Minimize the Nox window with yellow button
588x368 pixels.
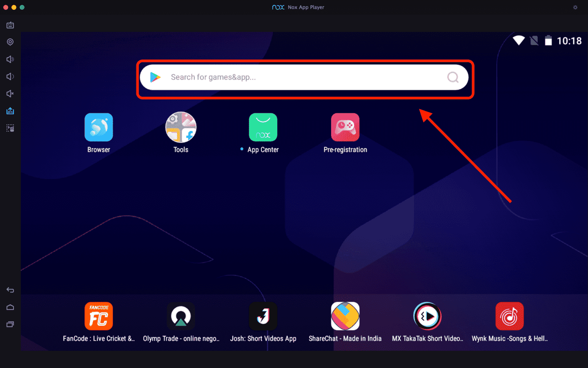pyautogui.click(x=14, y=7)
